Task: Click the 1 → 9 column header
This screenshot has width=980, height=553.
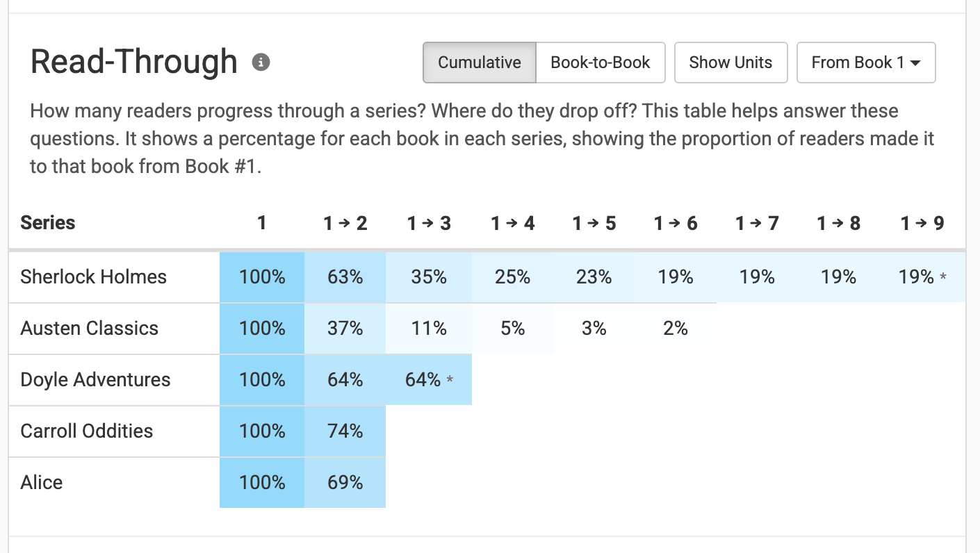Action: 922,223
